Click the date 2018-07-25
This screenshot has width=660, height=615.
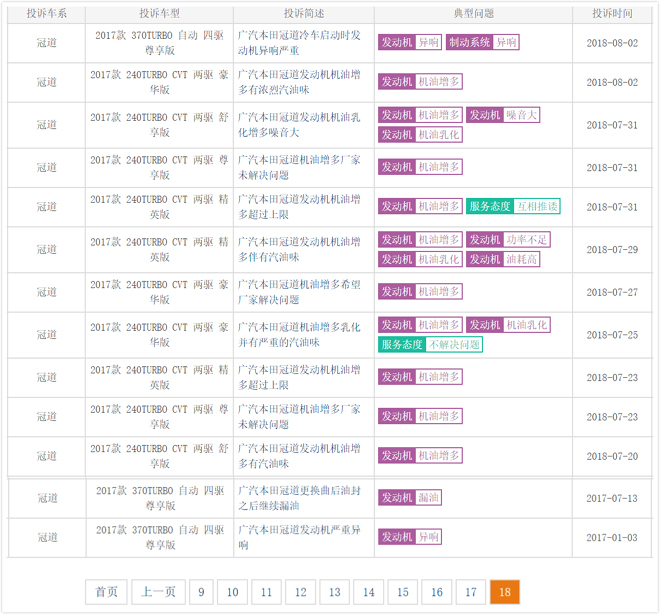(x=612, y=335)
